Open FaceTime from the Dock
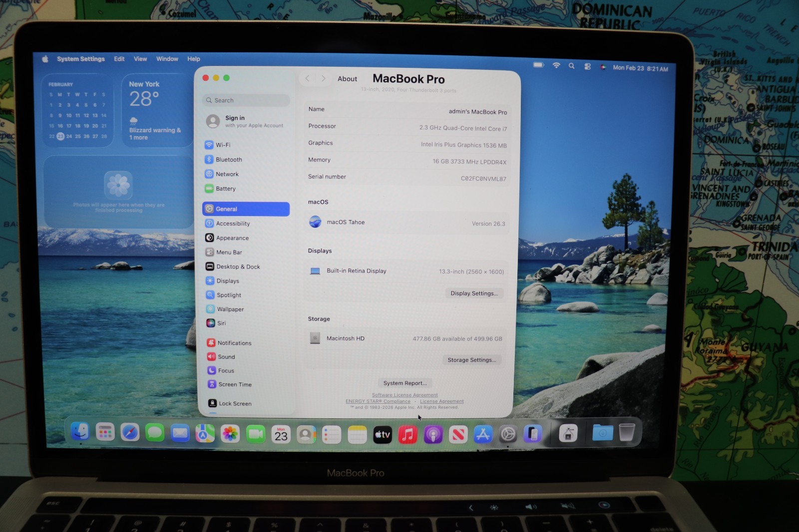The width and height of the screenshot is (799, 532). [256, 434]
